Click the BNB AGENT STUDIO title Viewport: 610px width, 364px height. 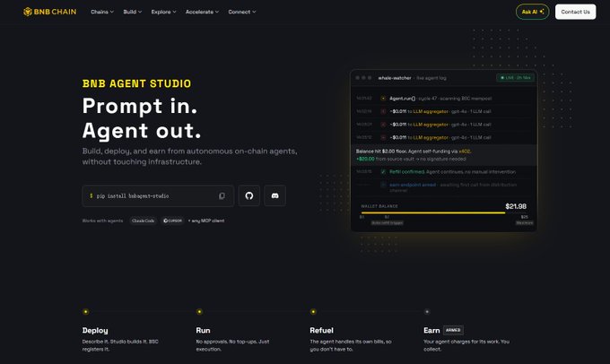pos(136,83)
